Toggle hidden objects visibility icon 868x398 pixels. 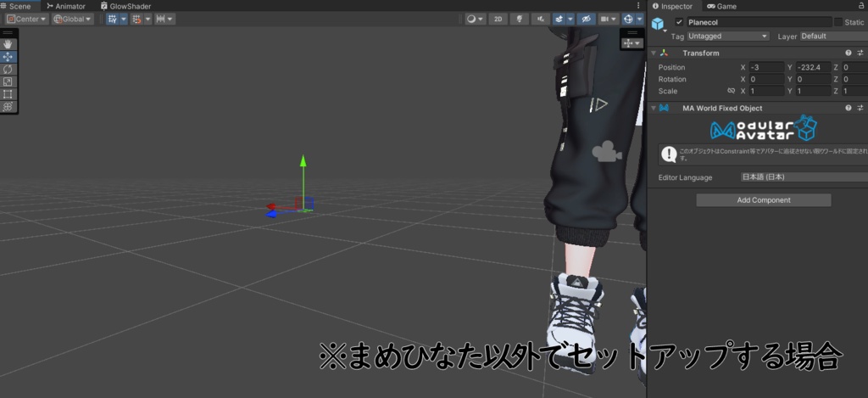point(586,19)
